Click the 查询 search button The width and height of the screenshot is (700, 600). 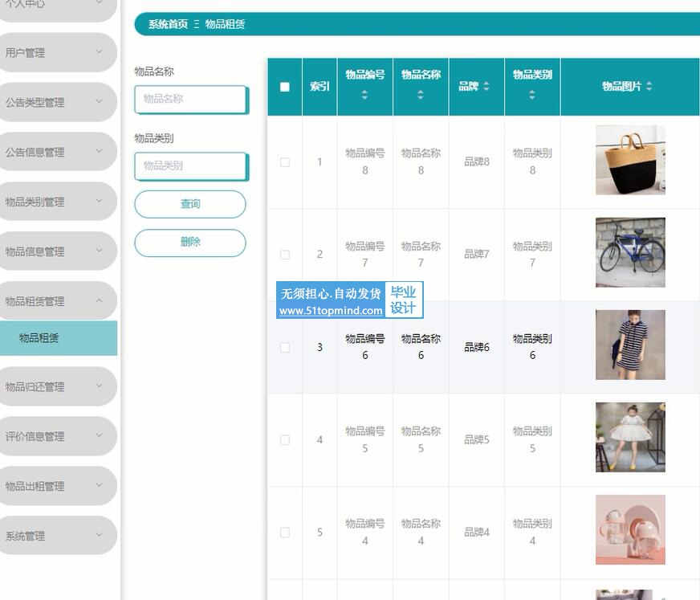pyautogui.click(x=190, y=204)
